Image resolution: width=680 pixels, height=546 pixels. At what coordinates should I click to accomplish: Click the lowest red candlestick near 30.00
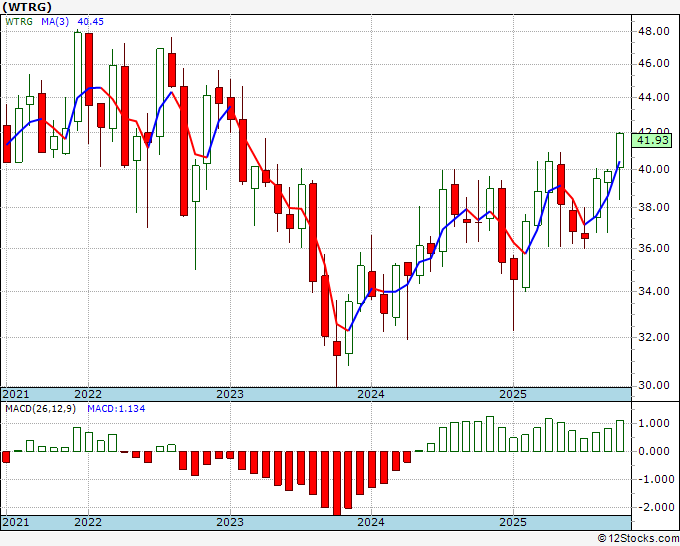[x=337, y=348]
